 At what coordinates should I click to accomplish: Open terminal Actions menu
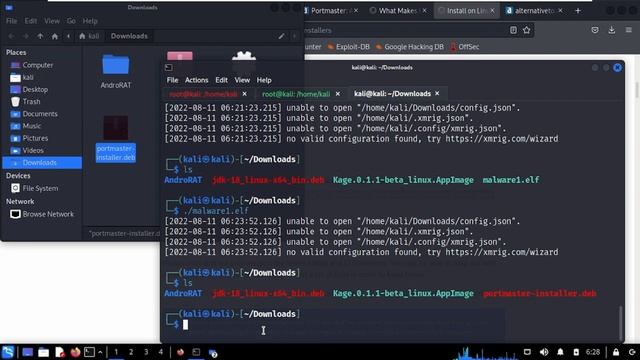pos(196,80)
